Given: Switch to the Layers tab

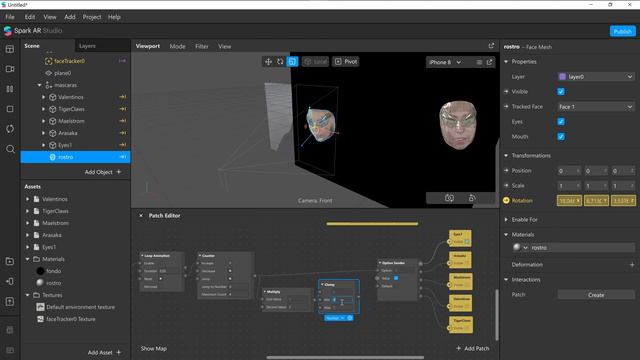Looking at the screenshot, I should pyautogui.click(x=87, y=46).
